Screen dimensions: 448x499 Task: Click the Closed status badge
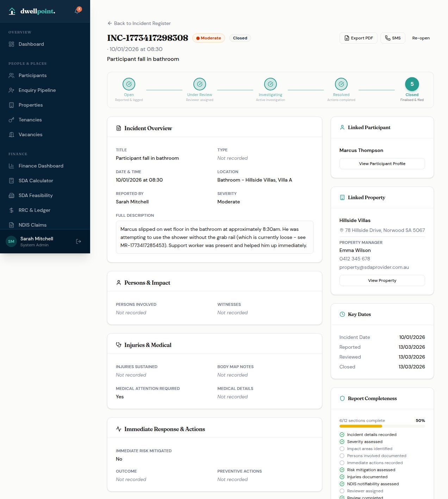[x=240, y=38]
